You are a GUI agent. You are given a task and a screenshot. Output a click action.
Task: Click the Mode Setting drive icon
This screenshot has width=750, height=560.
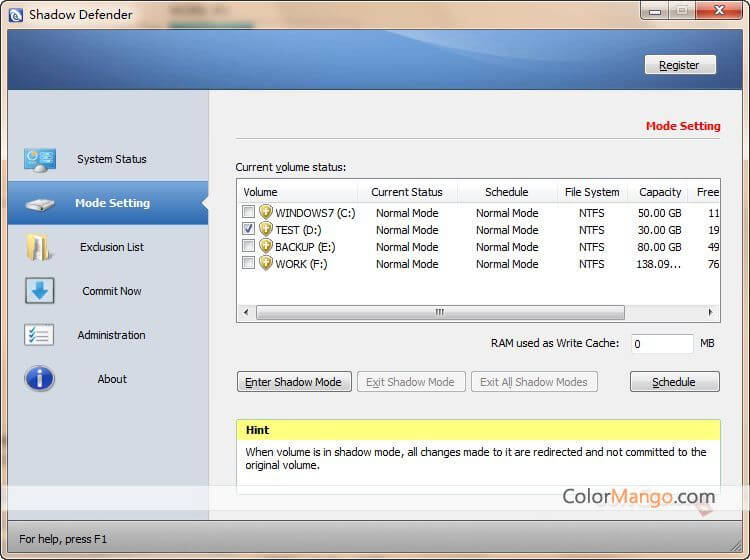click(40, 203)
